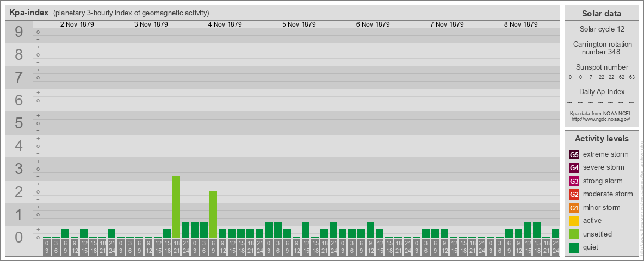Select the quiet bar on 8 Nov 15-18

coord(536,230)
